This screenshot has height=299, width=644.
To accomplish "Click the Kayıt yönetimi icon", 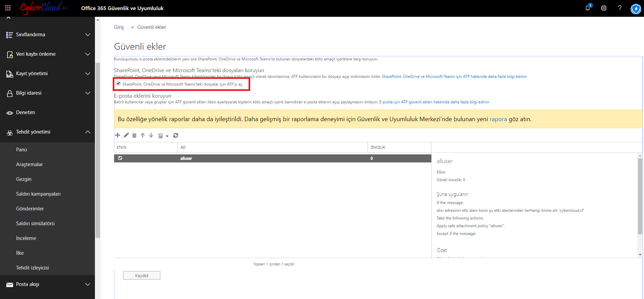I will (x=10, y=74).
